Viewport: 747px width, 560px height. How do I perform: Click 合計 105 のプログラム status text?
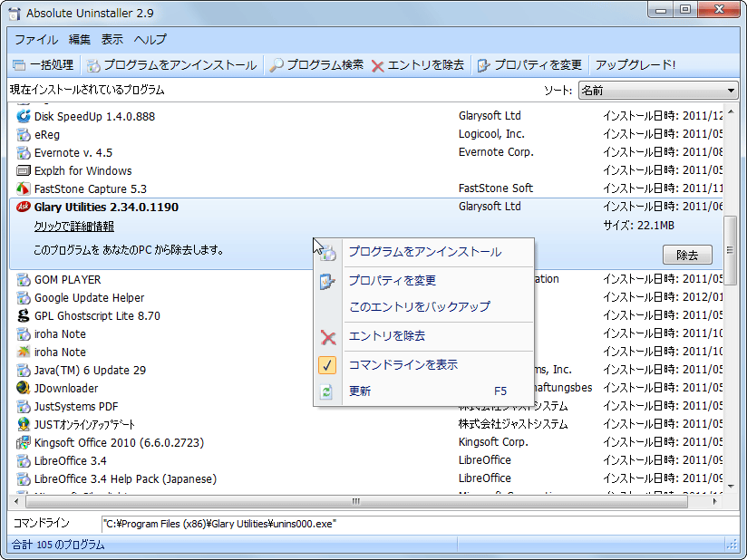[x=58, y=545]
